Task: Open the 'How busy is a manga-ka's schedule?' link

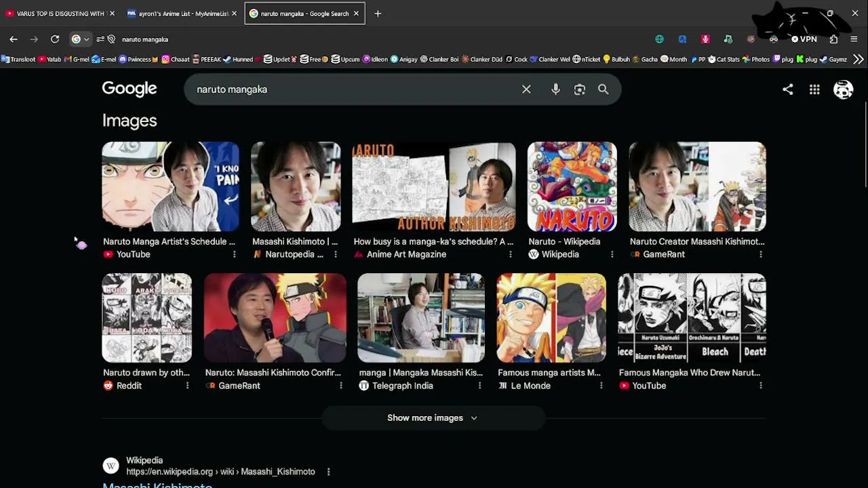Action: pos(433,241)
